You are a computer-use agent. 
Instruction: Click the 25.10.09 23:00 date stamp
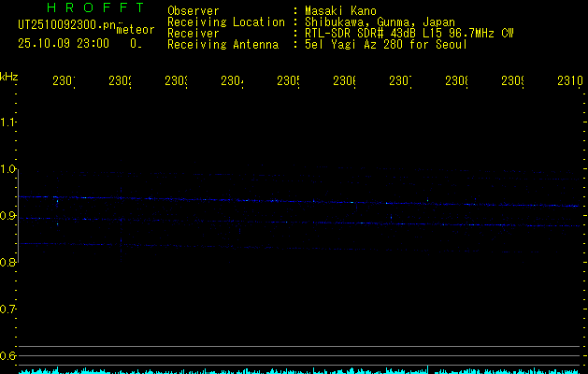tap(64, 43)
